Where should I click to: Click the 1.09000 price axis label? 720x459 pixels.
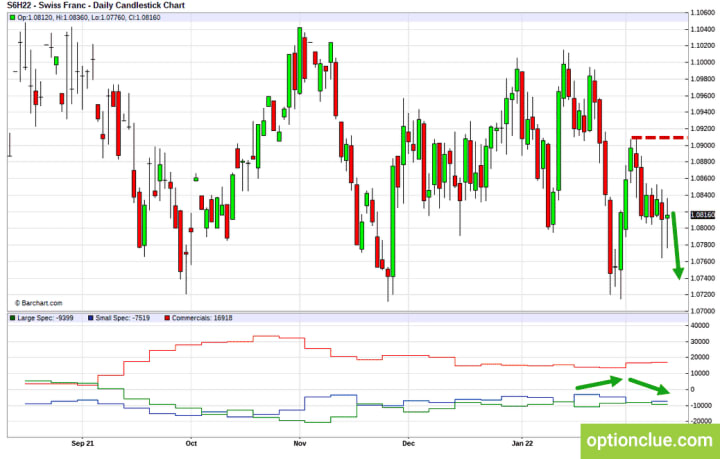click(703, 145)
